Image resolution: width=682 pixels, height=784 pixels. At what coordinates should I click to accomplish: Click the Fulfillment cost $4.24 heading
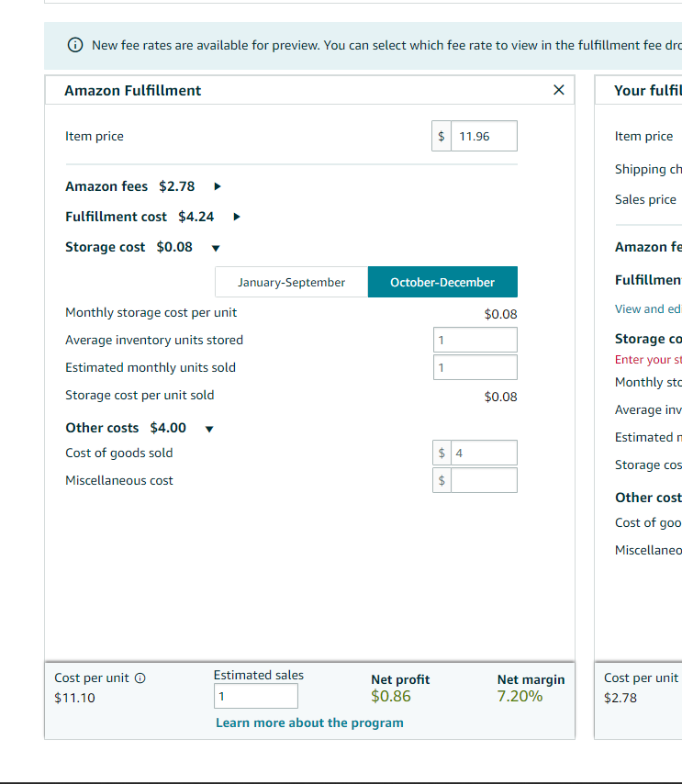140,217
